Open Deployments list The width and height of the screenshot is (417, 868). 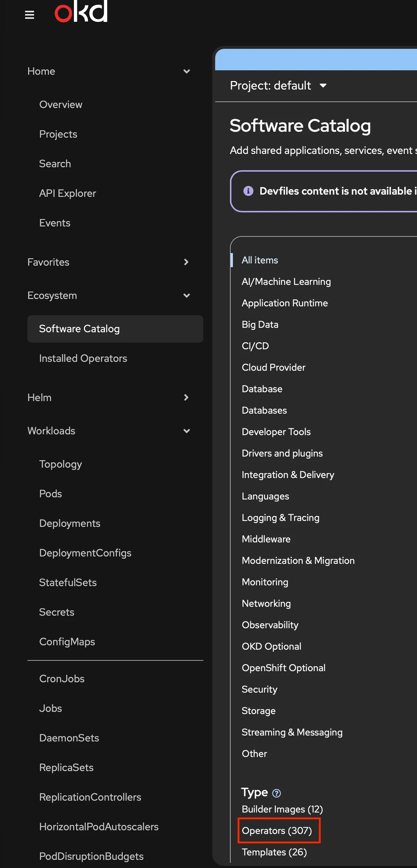pyautogui.click(x=69, y=523)
